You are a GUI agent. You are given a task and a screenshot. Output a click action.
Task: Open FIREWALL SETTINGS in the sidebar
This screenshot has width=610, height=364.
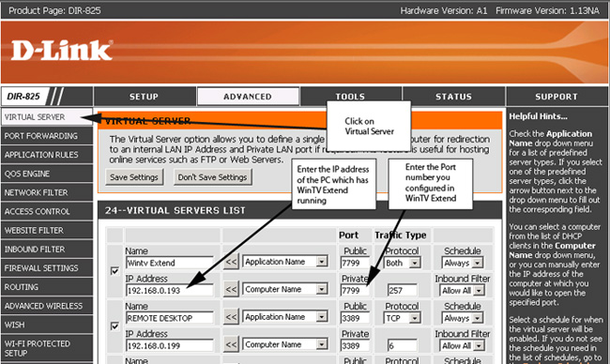pos(47,268)
